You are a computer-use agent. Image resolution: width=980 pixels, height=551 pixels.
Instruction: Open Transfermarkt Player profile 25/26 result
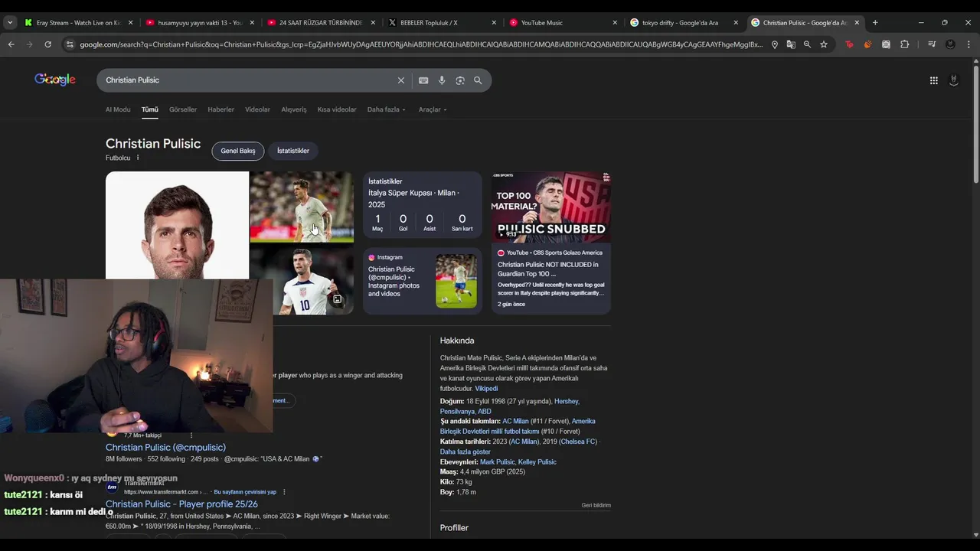pos(181,504)
